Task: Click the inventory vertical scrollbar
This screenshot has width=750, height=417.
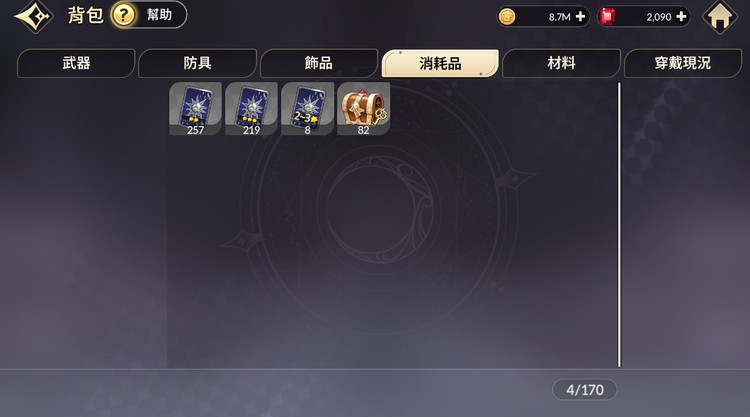Action: point(619,225)
